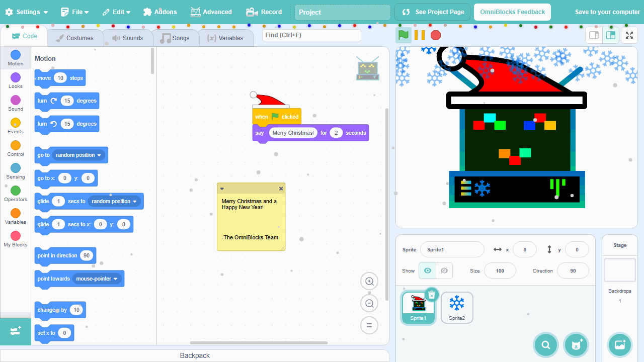Reset workspace zoom with equals icon
644x362 pixels.
point(369,325)
